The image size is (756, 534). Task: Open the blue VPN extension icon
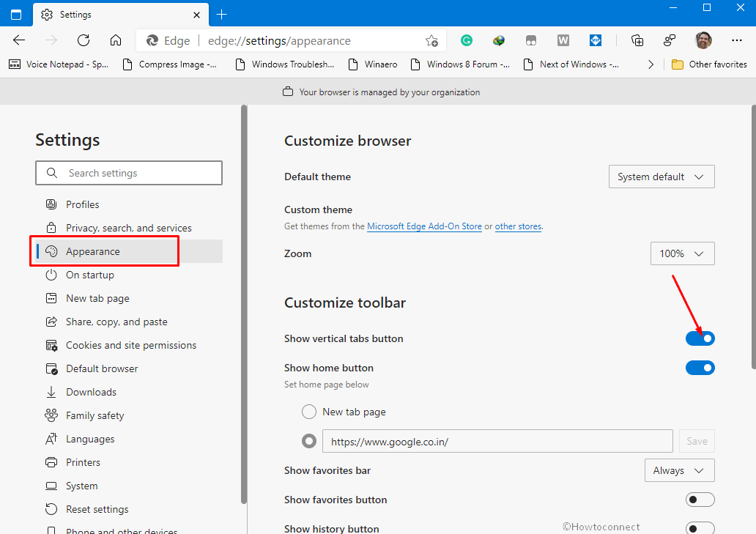pyautogui.click(x=596, y=40)
